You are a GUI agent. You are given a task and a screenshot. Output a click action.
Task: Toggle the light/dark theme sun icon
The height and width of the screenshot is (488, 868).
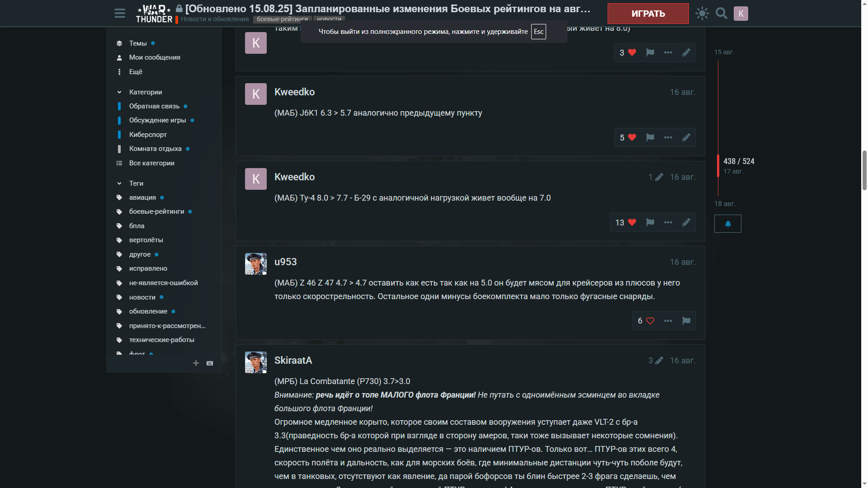(702, 14)
